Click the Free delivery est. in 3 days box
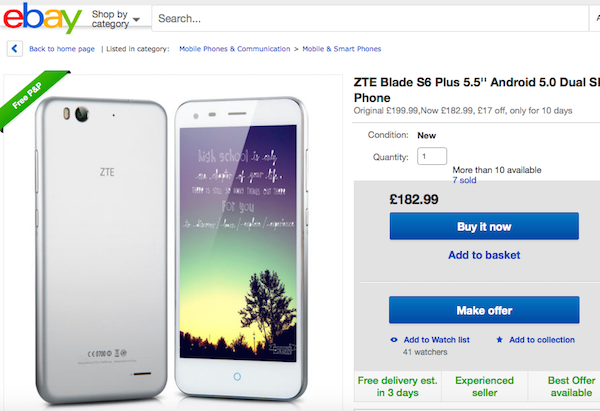600x411 pixels. [x=395, y=387]
